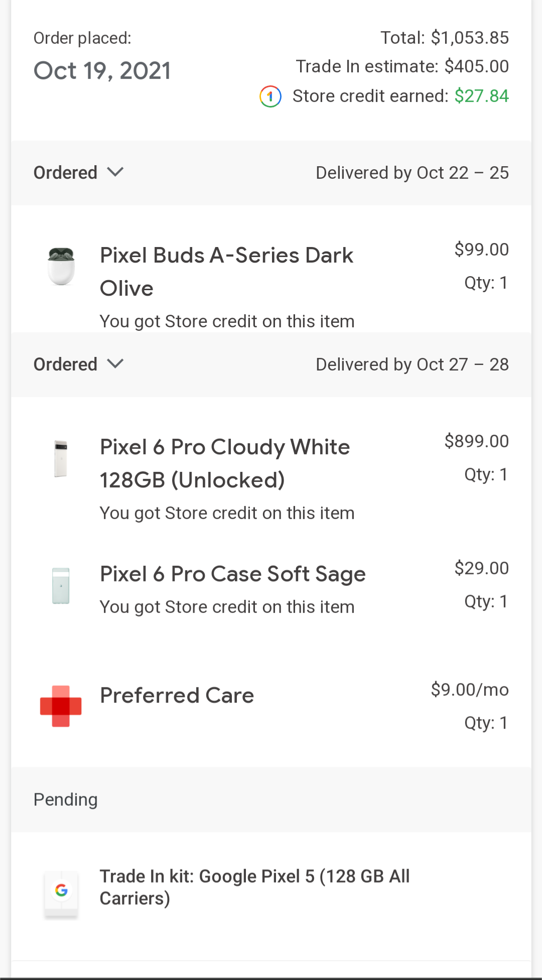Viewport: 542px width, 980px height.
Task: Open the Pixel Buds A-Series product image
Action: click(x=61, y=267)
